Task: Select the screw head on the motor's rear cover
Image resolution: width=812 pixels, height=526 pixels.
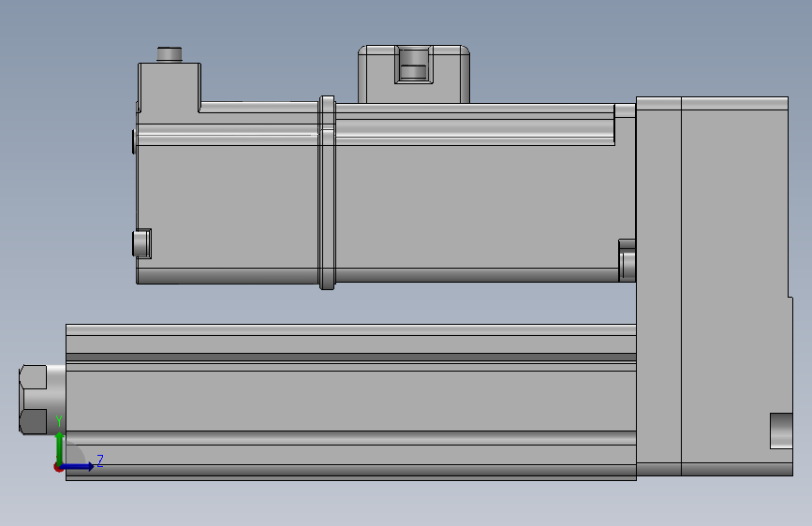Action: click(141, 243)
